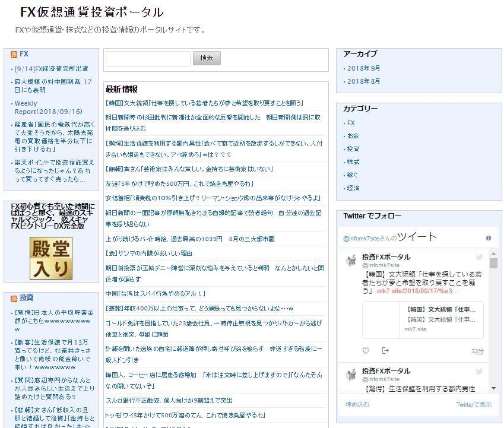The image size is (504, 428).
Task: Open 朝日新聞等の杉田批判 article link
Action: 213,123
